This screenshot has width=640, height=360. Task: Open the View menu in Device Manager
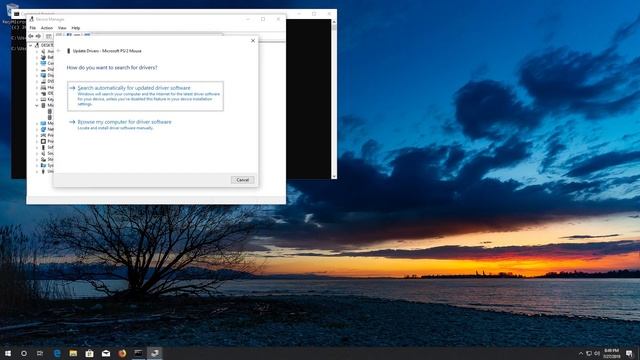coord(62,28)
